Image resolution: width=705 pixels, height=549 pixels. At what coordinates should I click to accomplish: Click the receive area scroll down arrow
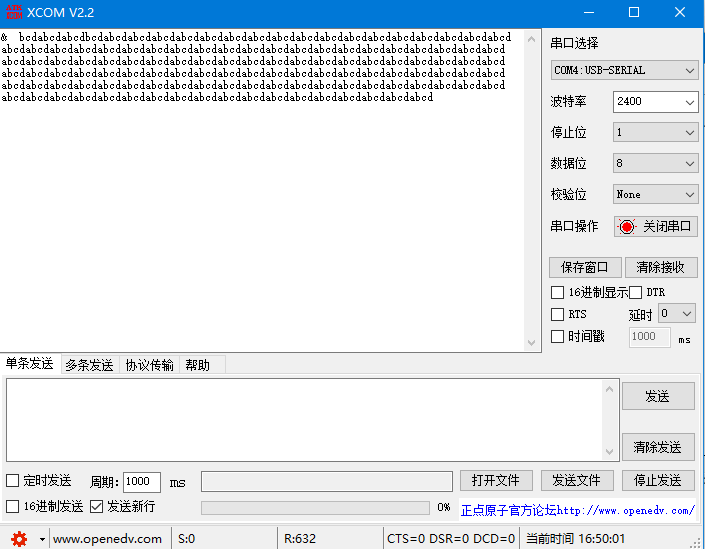click(531, 343)
